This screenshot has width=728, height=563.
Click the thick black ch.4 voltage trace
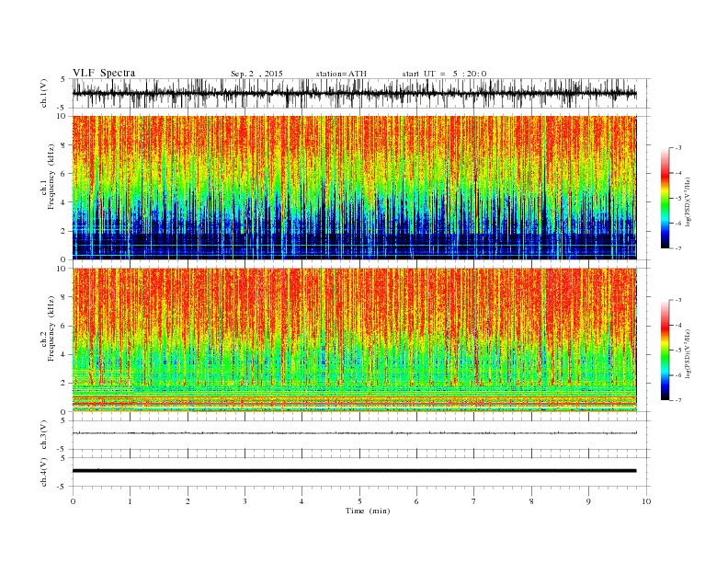(355, 471)
